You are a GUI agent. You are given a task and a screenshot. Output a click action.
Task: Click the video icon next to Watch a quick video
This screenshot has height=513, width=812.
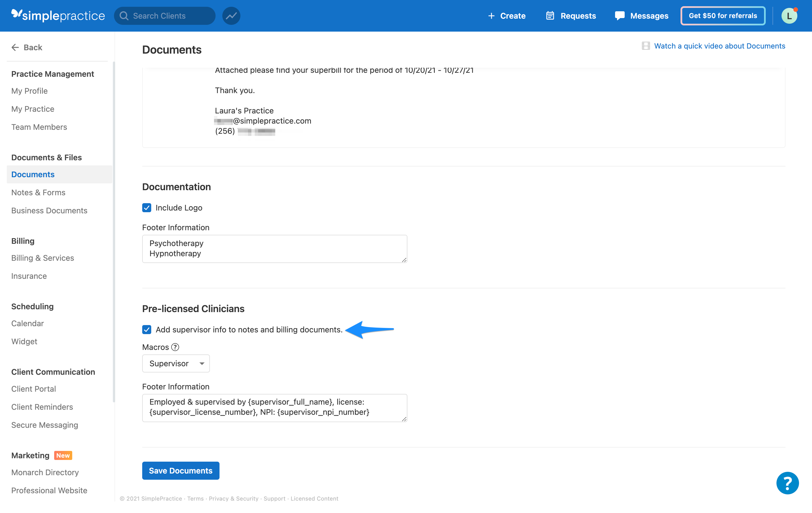[646, 46]
